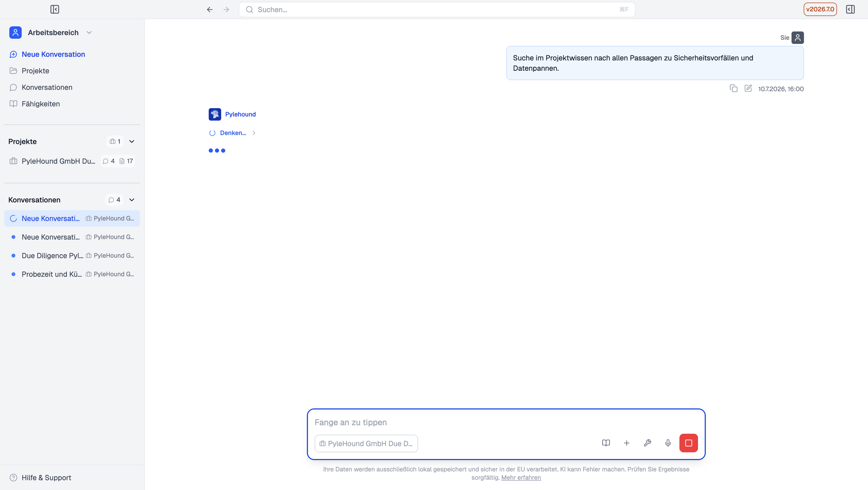Image resolution: width=868 pixels, height=490 pixels.
Task: Click the project's 17 documents badge
Action: pyautogui.click(x=126, y=161)
